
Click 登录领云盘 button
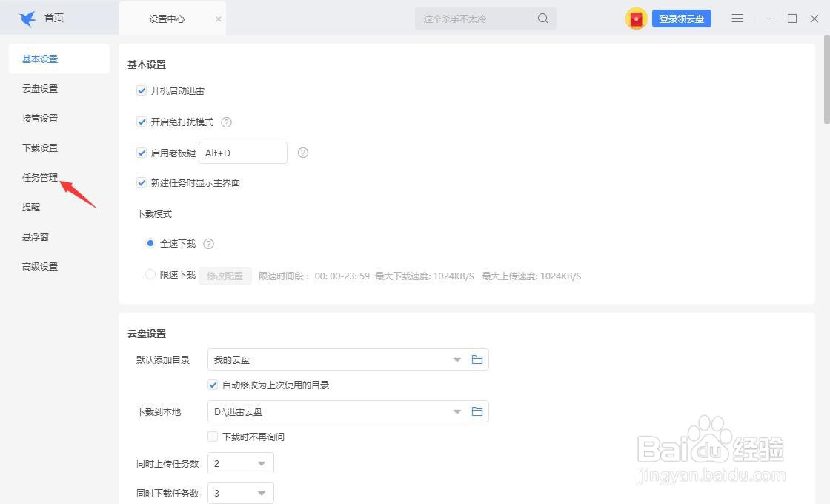point(681,19)
